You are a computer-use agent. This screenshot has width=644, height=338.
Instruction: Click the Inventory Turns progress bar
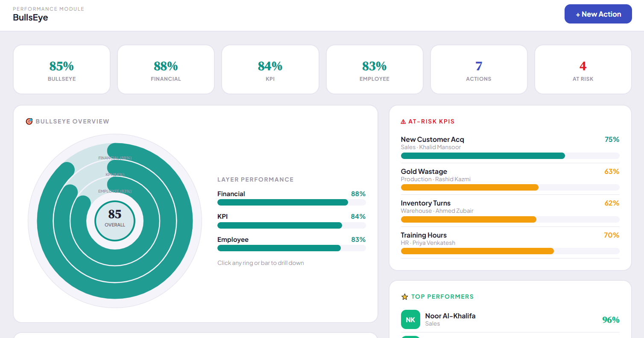510,219
